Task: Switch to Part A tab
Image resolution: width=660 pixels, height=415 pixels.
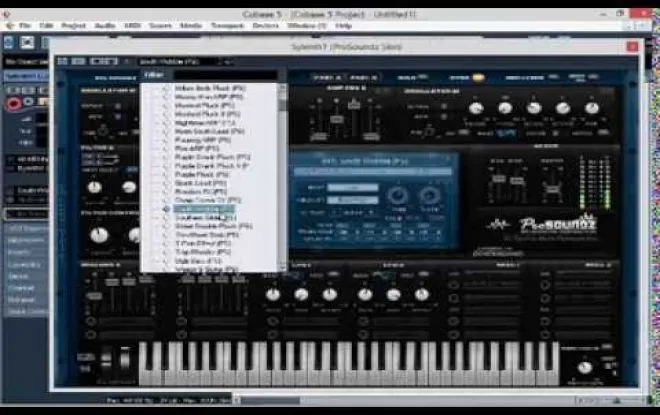Action: [327, 77]
